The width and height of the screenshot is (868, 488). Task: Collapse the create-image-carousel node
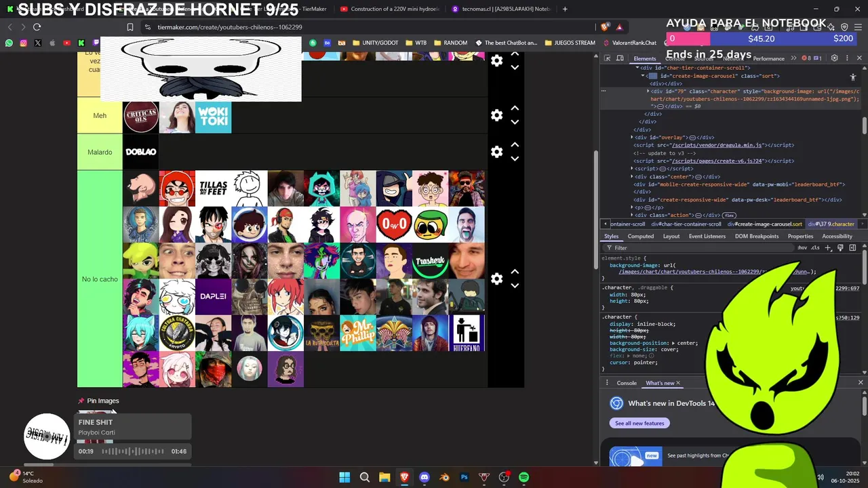pyautogui.click(x=643, y=76)
